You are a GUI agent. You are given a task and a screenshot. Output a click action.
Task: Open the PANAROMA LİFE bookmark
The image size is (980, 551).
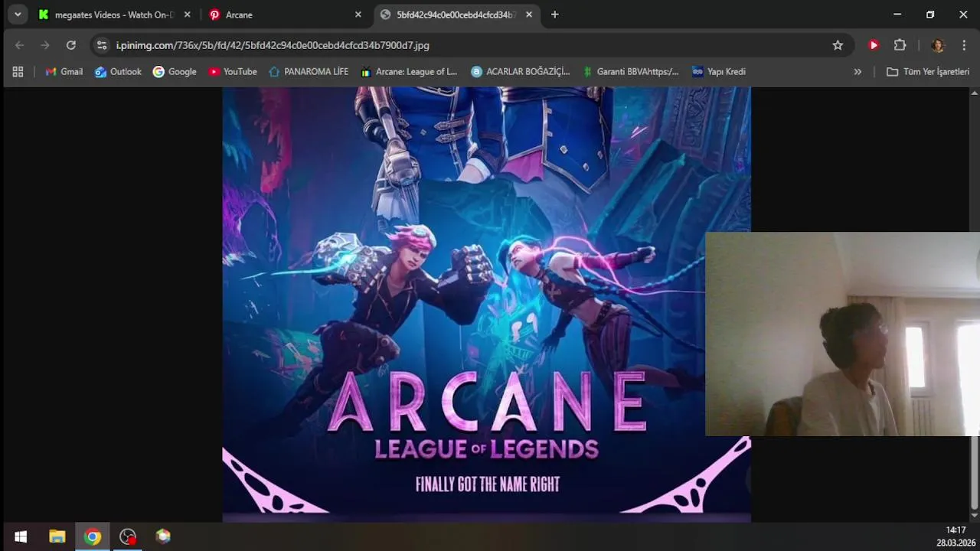tap(309, 72)
